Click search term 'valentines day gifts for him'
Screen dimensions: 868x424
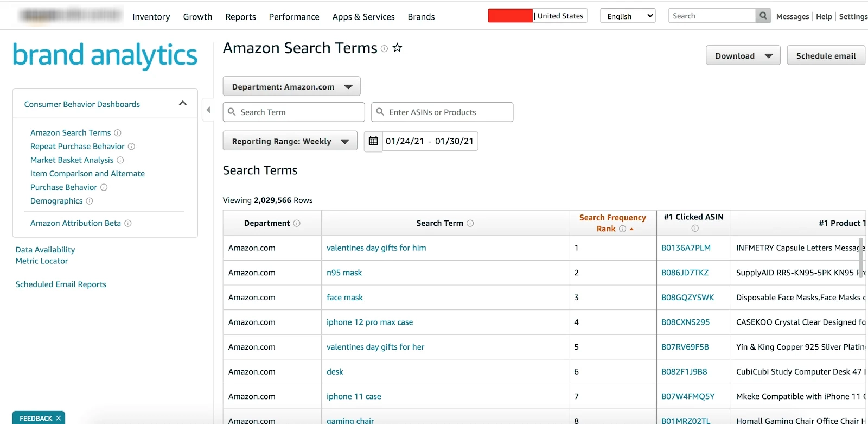(376, 248)
